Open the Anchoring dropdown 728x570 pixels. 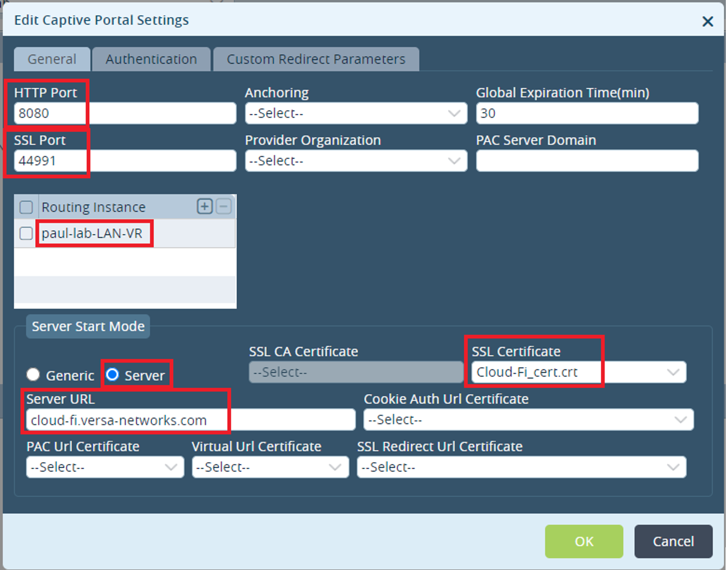click(454, 113)
